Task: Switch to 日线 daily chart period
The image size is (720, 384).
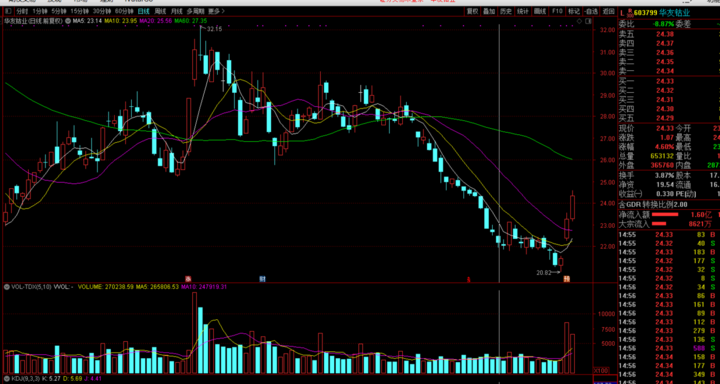Action: [x=144, y=11]
